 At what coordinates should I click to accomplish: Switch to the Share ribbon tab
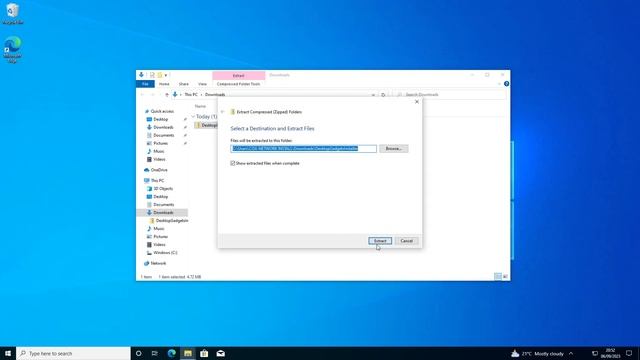pos(184,84)
